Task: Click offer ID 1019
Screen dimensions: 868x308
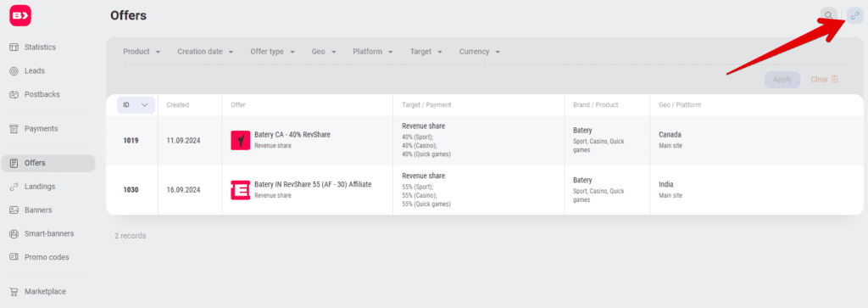Action: point(131,141)
